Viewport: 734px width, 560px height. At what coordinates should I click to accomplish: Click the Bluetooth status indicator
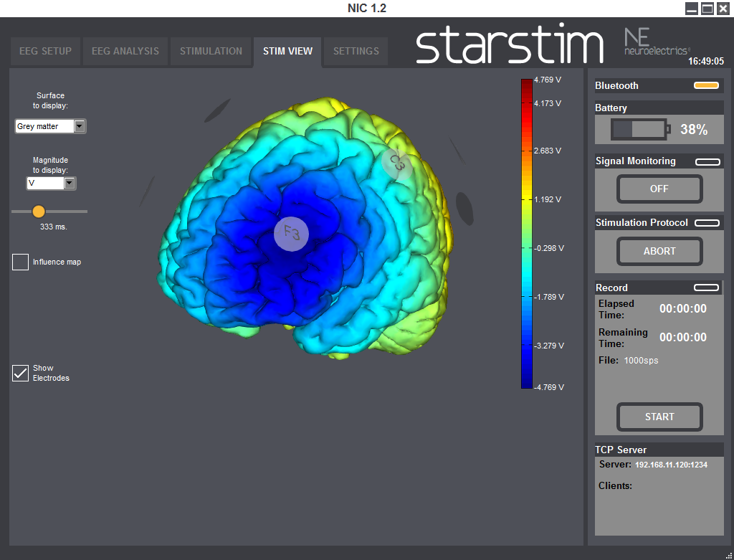[x=706, y=85]
